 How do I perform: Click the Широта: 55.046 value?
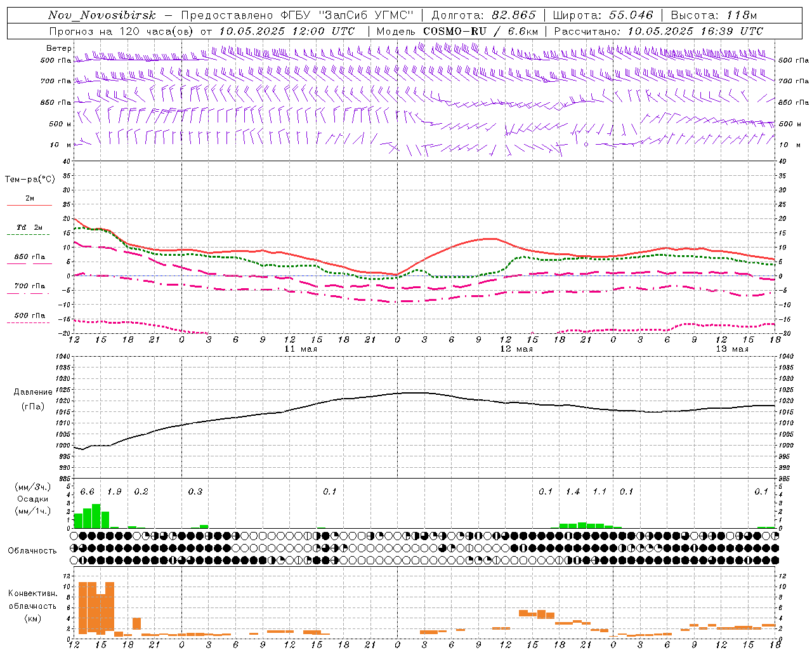coord(603,15)
